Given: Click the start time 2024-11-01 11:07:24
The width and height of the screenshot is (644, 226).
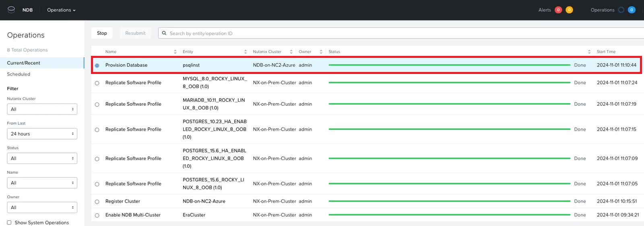Looking at the screenshot, I should click(x=617, y=82).
